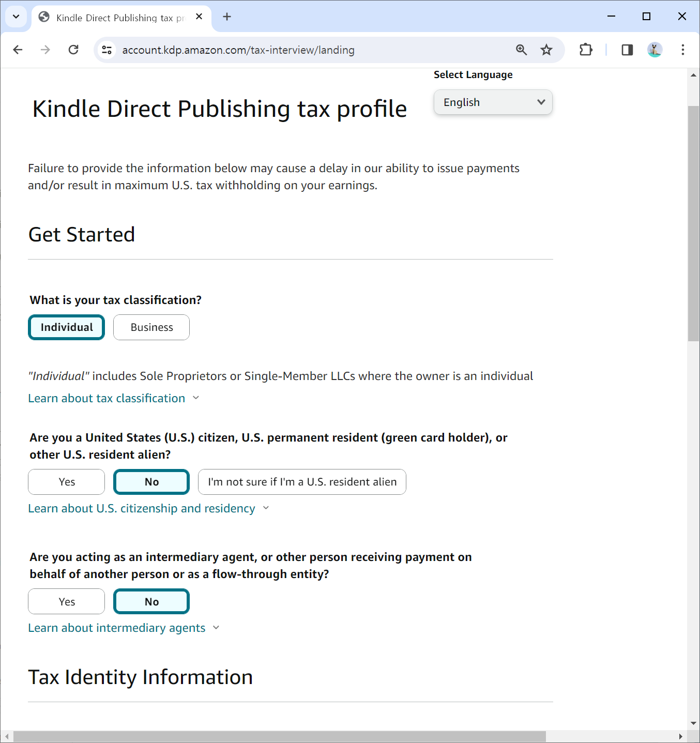Viewport: 700px width, 743px height.
Task: Expand Learn about U.S. citizenship and residency
Action: pos(149,508)
